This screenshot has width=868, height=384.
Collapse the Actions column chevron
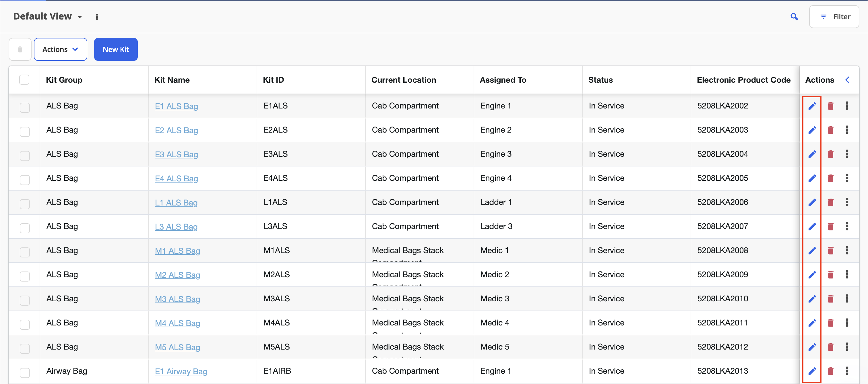pos(847,80)
